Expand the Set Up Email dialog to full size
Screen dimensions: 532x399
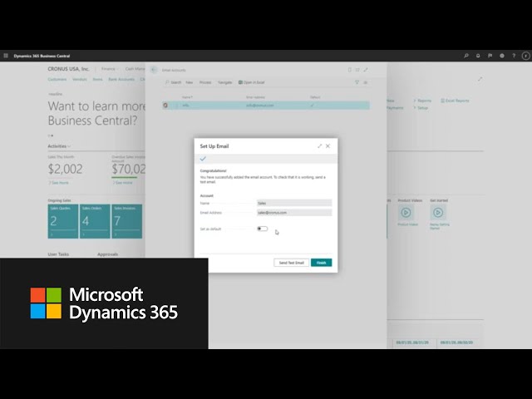click(x=320, y=145)
